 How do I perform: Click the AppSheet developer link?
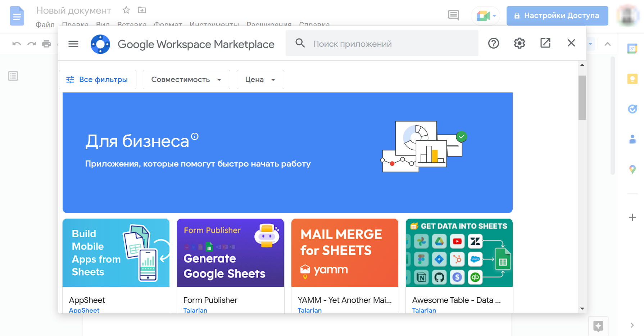[84, 310]
